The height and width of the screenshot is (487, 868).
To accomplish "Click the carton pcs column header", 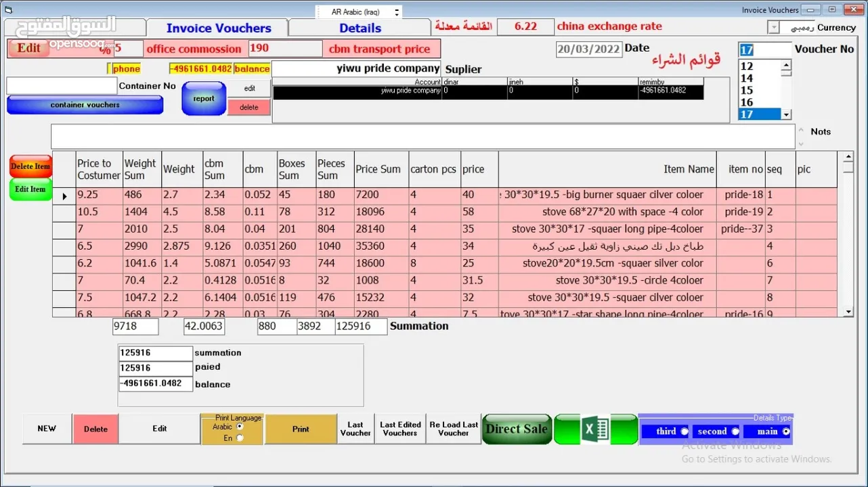I will 434,170.
